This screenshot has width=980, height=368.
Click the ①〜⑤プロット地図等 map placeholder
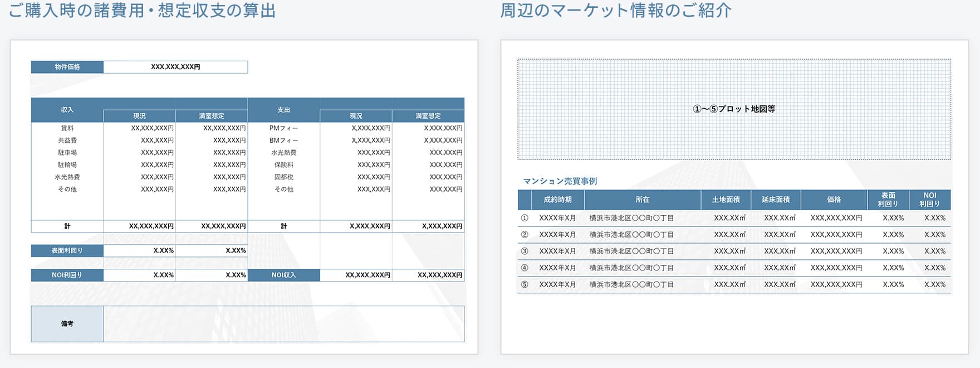[734, 109]
